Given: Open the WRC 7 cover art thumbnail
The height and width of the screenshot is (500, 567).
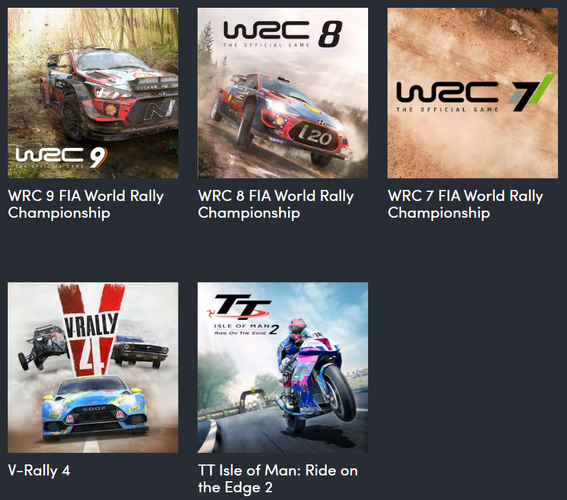Looking at the screenshot, I should point(473,93).
